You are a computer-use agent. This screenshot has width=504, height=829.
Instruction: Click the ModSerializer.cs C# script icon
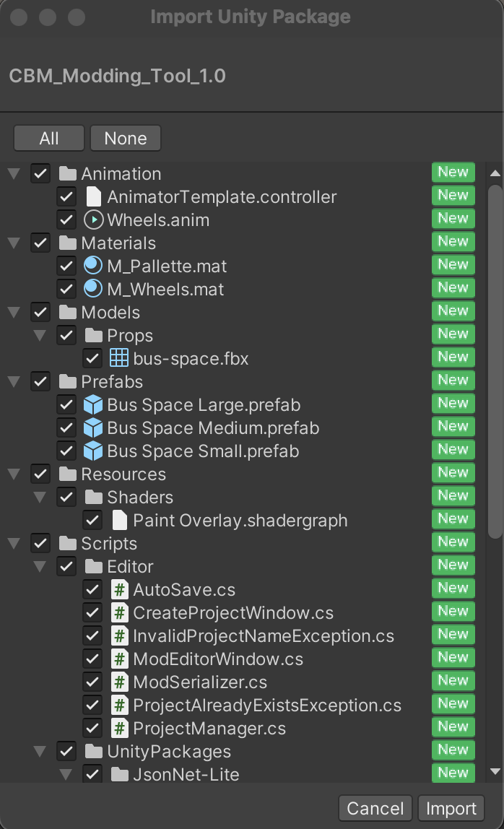click(x=120, y=682)
